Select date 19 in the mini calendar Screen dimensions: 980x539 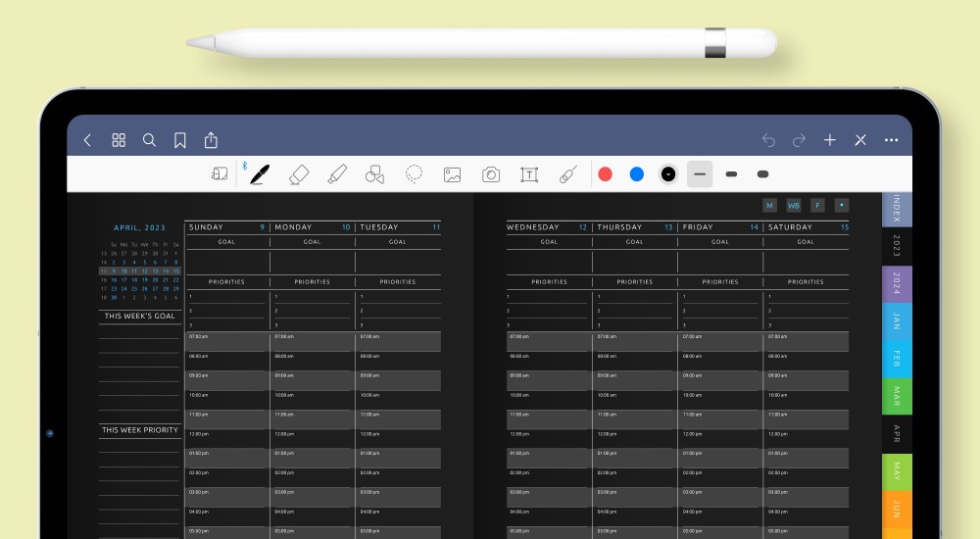tap(144, 279)
